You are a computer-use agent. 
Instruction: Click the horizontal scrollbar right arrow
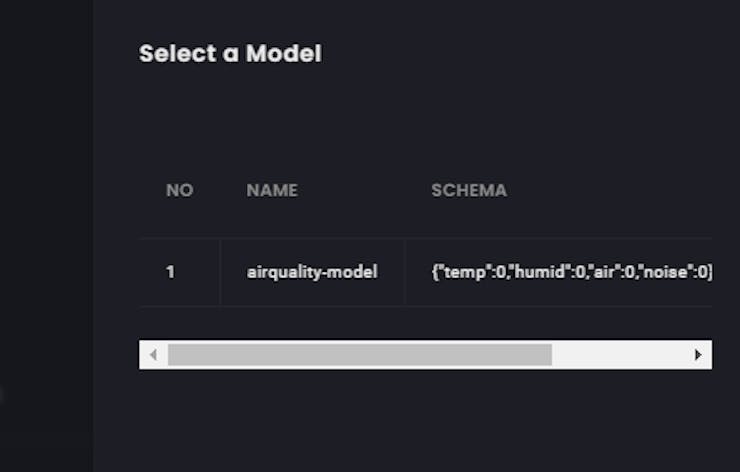click(x=698, y=355)
